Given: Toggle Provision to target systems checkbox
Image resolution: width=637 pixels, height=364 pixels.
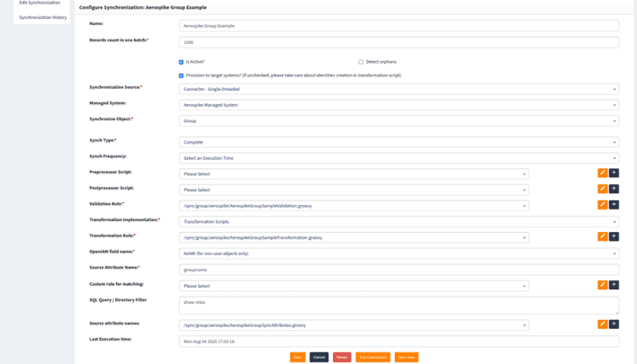Looking at the screenshot, I should pos(181,75).
